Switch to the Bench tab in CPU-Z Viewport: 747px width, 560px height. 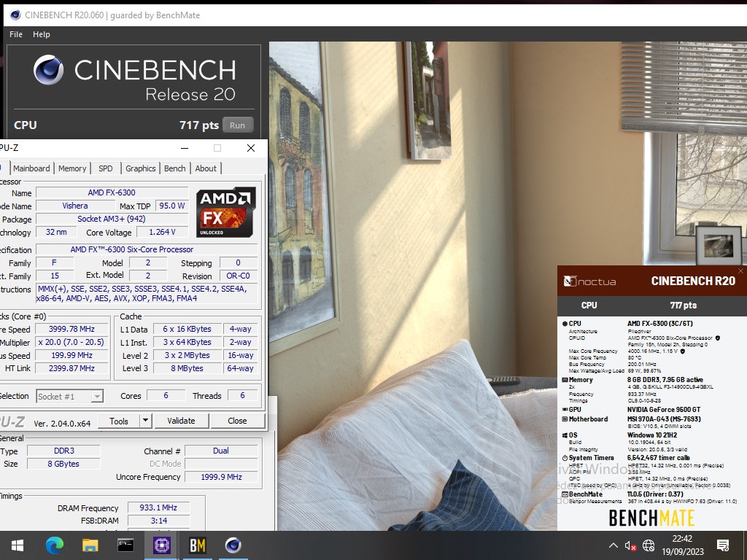click(175, 168)
